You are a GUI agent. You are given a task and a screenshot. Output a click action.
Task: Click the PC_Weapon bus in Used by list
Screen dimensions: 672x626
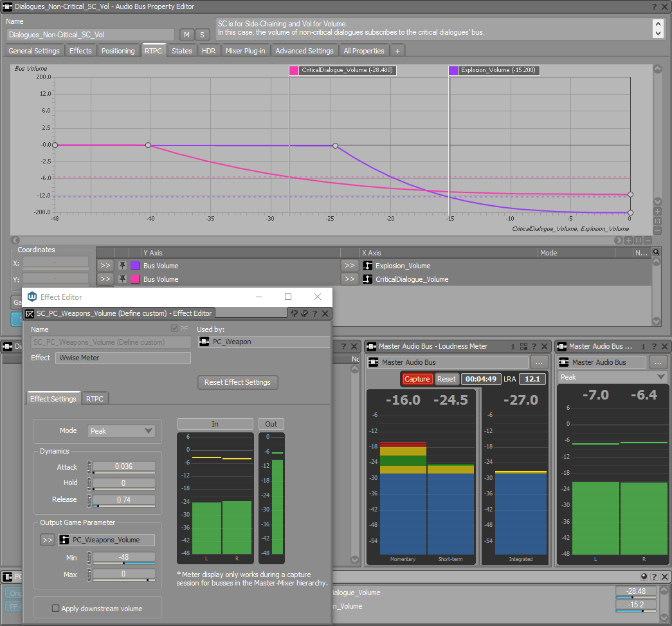(264, 342)
